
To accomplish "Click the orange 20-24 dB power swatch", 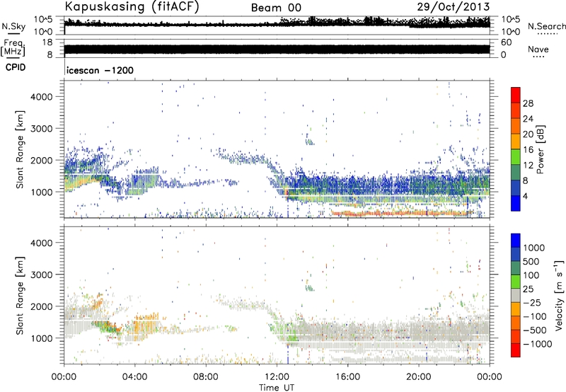I will [516, 126].
